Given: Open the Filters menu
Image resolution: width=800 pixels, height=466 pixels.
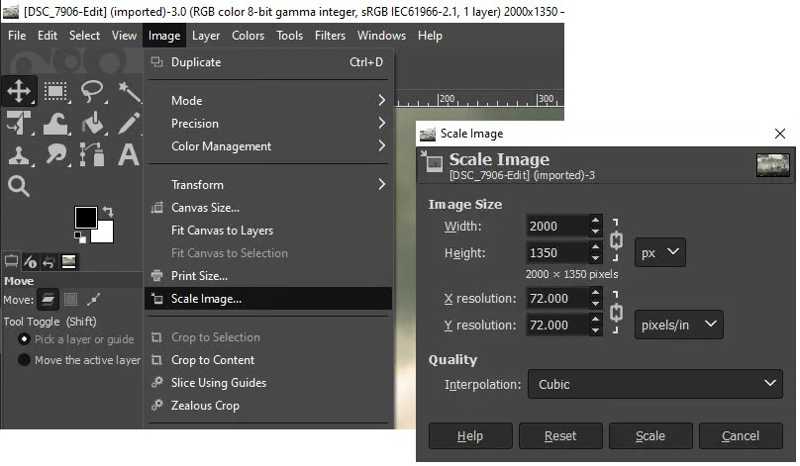Looking at the screenshot, I should (x=330, y=36).
